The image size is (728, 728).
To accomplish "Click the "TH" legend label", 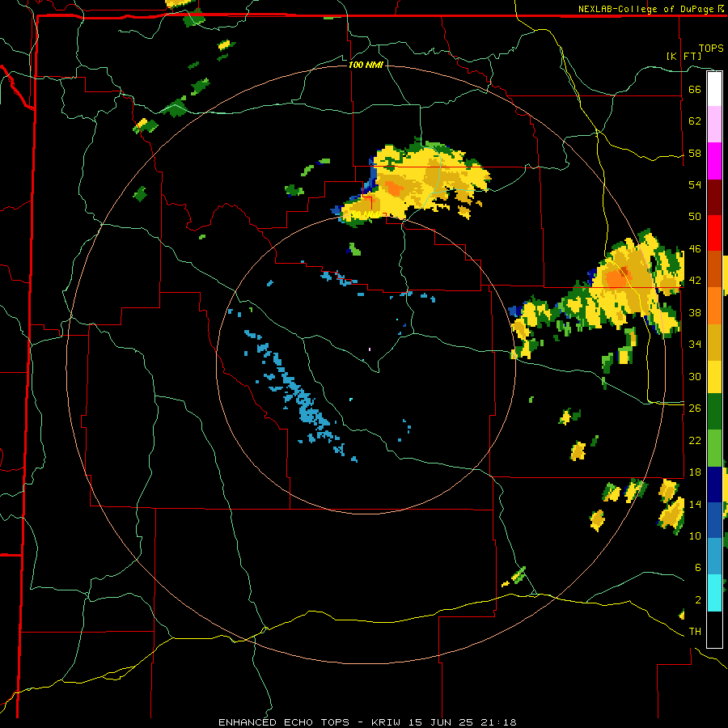I will [695, 632].
